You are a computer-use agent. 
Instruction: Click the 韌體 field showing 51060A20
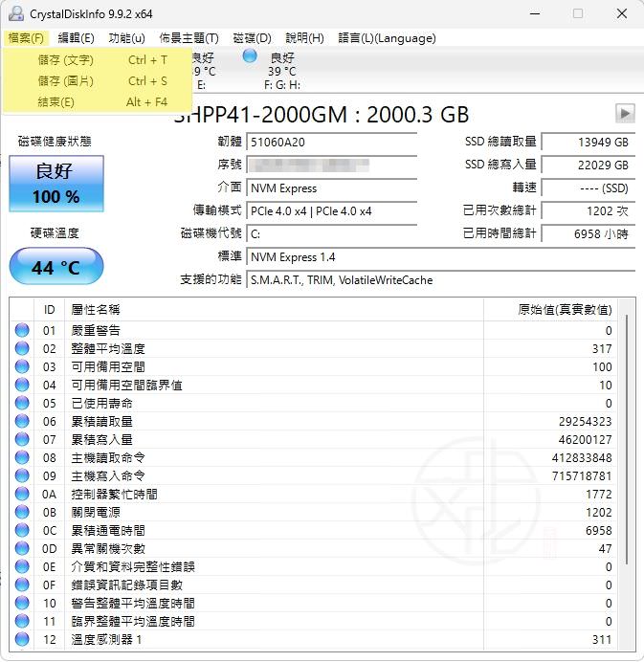pyautogui.click(x=332, y=142)
